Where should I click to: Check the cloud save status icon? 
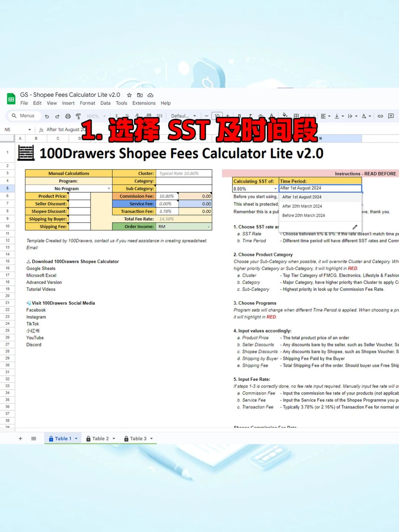pyautogui.click(x=150, y=95)
